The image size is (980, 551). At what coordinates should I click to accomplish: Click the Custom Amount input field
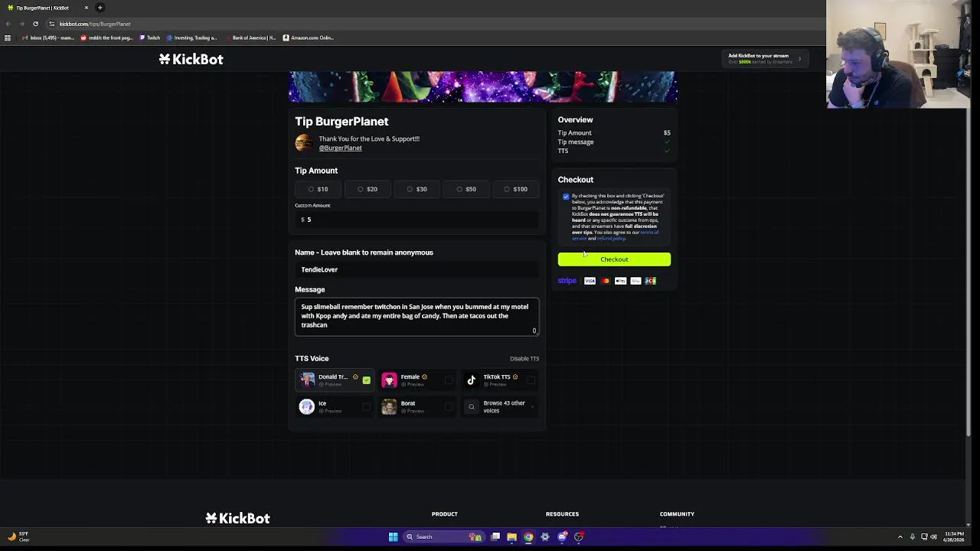pyautogui.click(x=417, y=220)
